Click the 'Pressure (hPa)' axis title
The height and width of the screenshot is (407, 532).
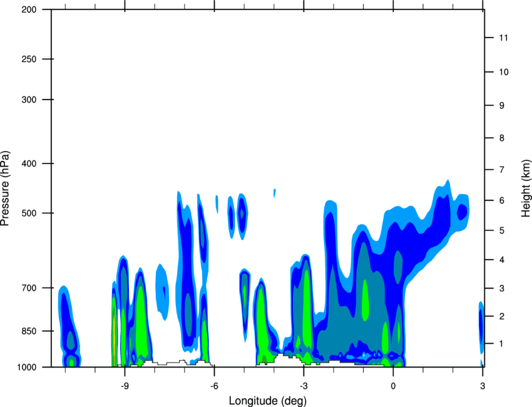[x=5, y=188]
